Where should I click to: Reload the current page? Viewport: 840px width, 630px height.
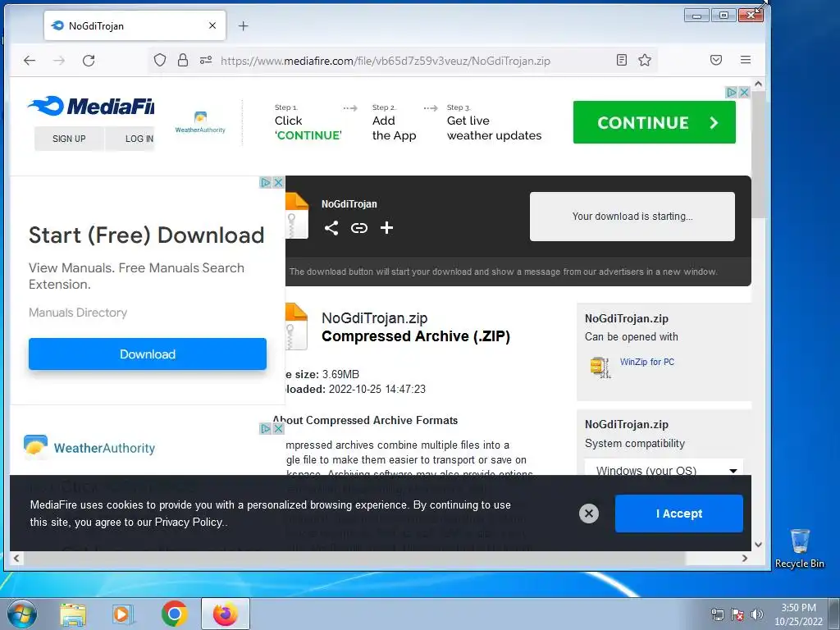point(89,61)
